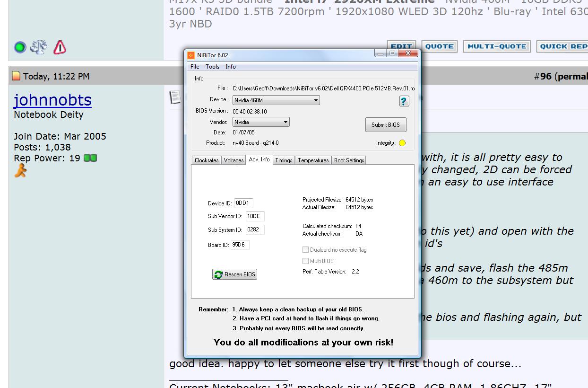
Task: Click the Device ID field containing 0DD1
Action: point(243,203)
